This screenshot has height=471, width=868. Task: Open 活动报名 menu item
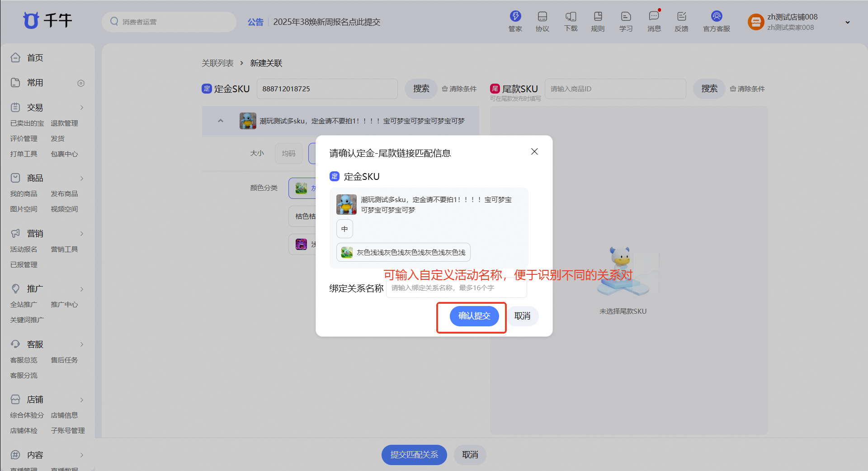click(x=24, y=249)
